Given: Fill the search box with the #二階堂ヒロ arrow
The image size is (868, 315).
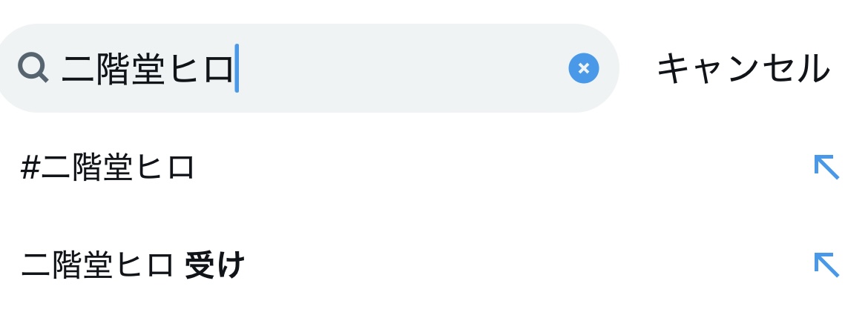Looking at the screenshot, I should pos(826,167).
